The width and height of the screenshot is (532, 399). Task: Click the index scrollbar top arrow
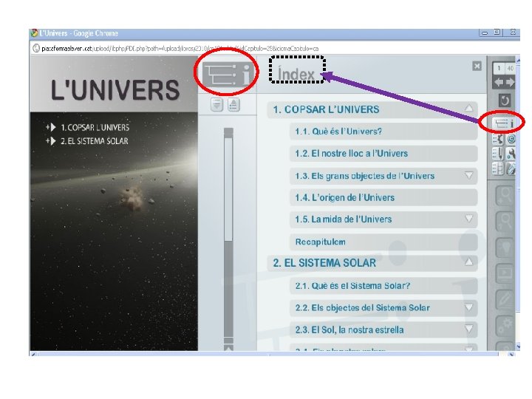point(228,132)
